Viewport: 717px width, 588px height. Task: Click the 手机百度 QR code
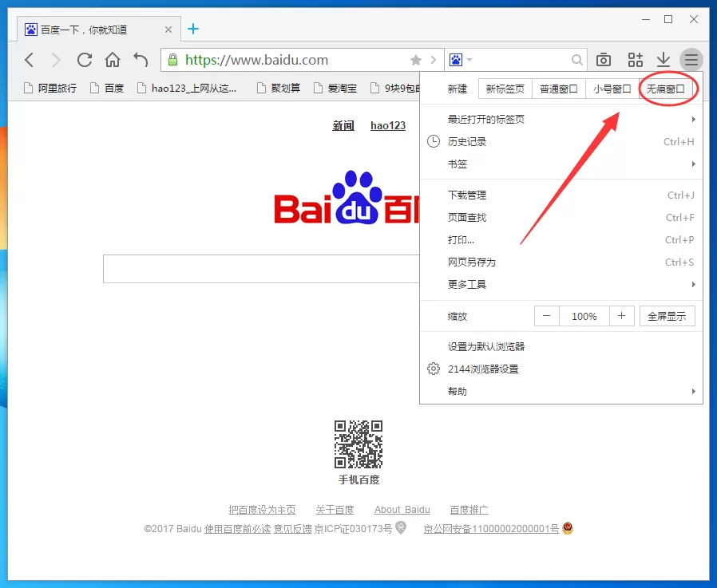click(358, 444)
